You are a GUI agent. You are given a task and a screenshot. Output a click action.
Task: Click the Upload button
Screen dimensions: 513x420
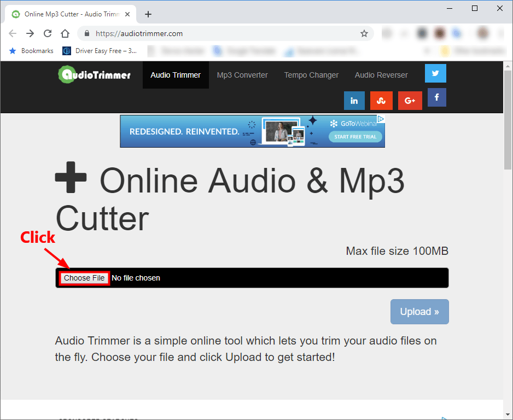(x=419, y=312)
